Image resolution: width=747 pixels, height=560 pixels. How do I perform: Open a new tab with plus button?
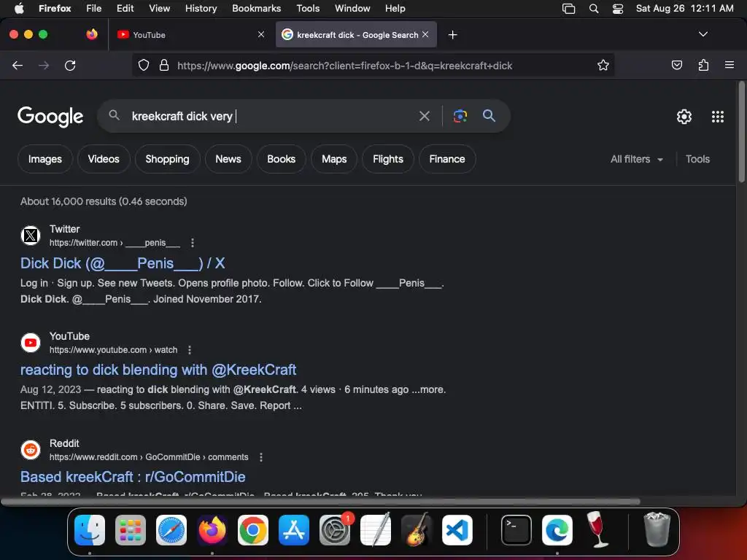point(452,35)
